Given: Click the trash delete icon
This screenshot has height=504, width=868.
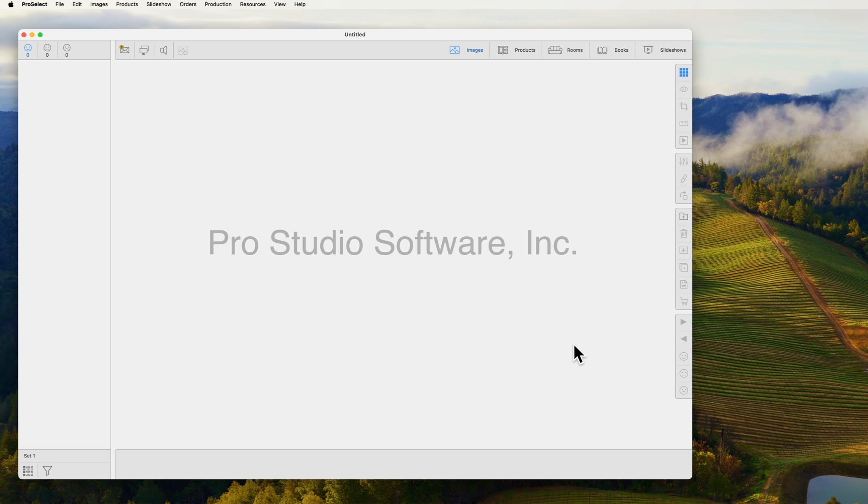Looking at the screenshot, I should coord(683,233).
